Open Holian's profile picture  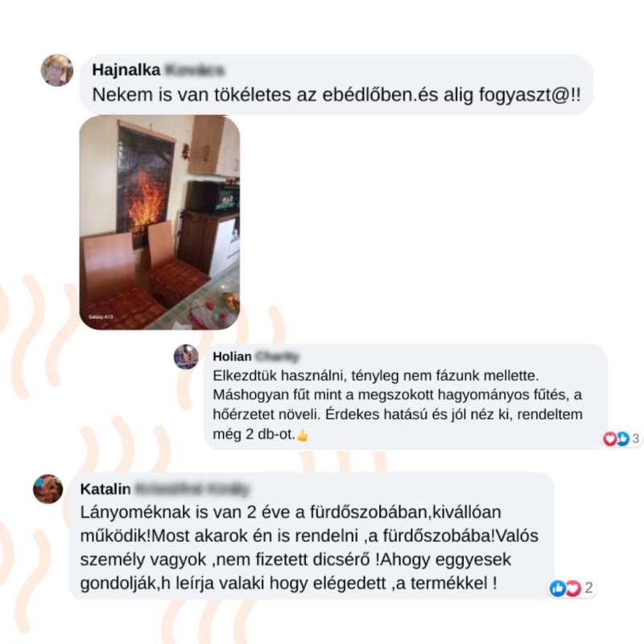186,357
